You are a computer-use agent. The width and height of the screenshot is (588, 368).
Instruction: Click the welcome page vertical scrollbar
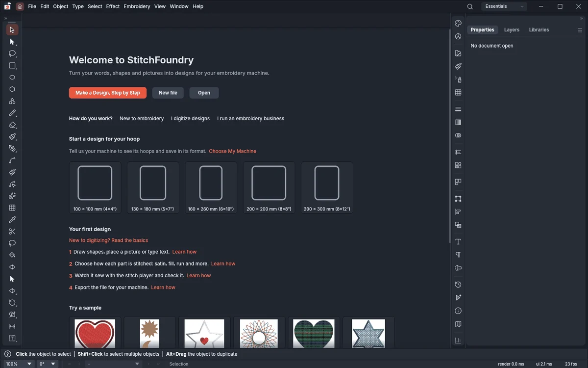pos(450,136)
